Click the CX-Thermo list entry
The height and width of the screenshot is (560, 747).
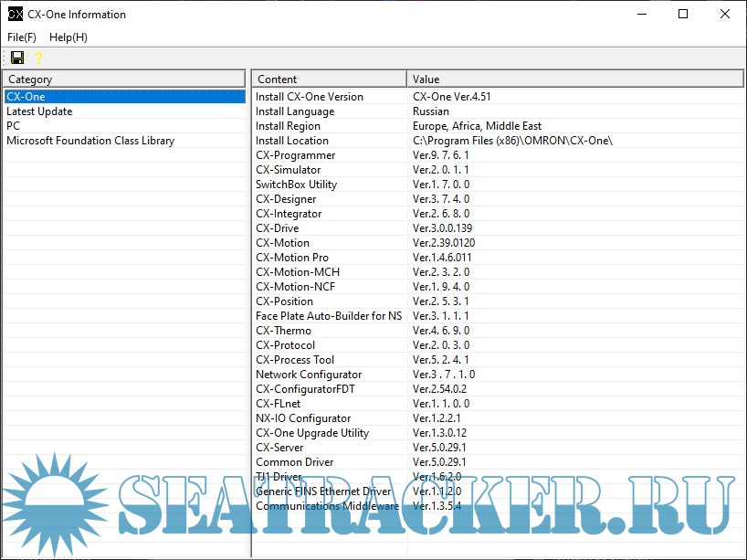coord(283,331)
